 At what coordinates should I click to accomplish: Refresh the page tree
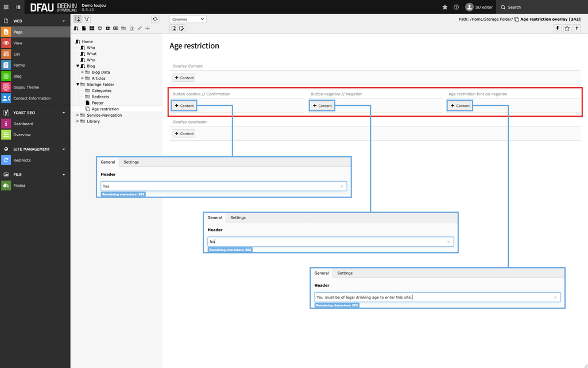(x=155, y=19)
